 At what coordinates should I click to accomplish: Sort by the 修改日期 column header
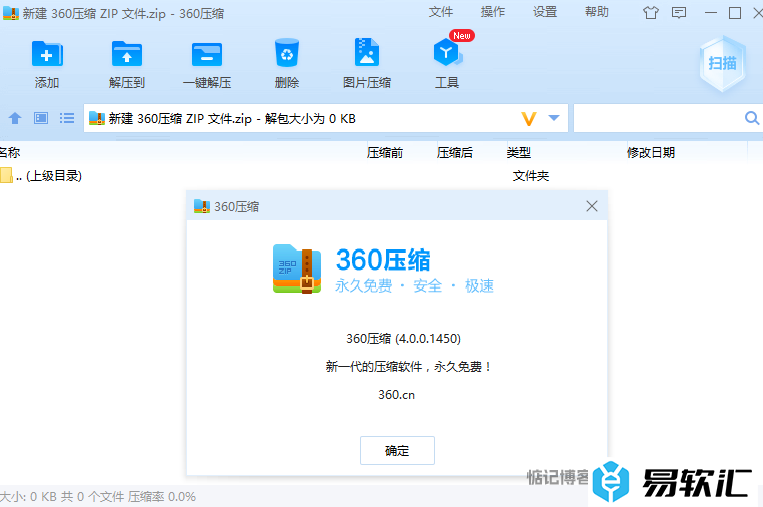(x=651, y=153)
